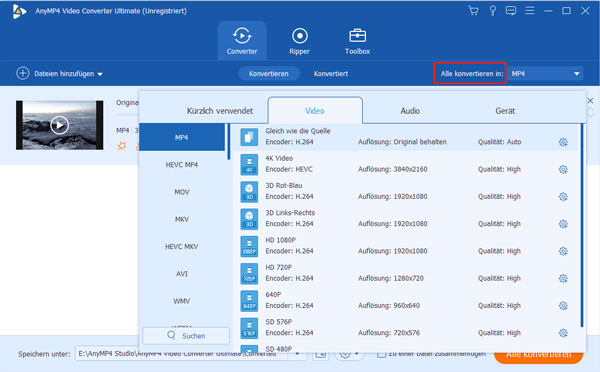Click the 4K Video preset icon
The image size is (600, 372).
249,164
